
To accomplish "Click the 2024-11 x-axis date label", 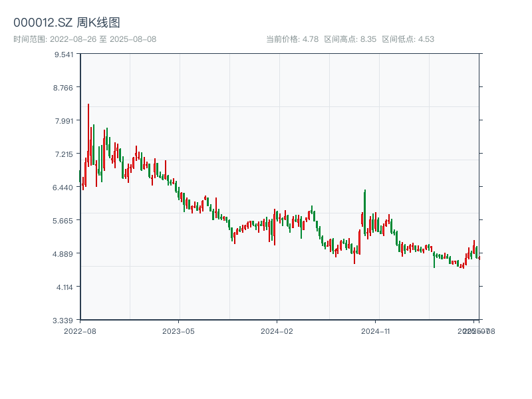I will 376,331.
